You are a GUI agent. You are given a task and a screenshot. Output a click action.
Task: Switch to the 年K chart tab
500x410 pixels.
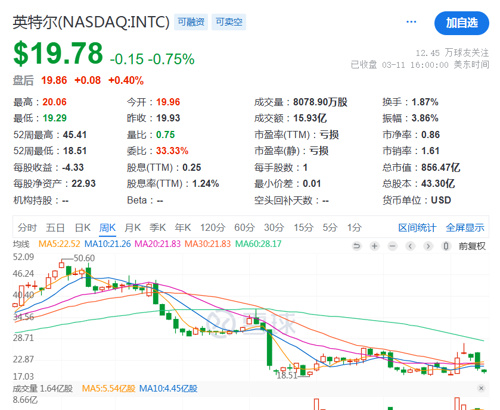[x=183, y=228]
